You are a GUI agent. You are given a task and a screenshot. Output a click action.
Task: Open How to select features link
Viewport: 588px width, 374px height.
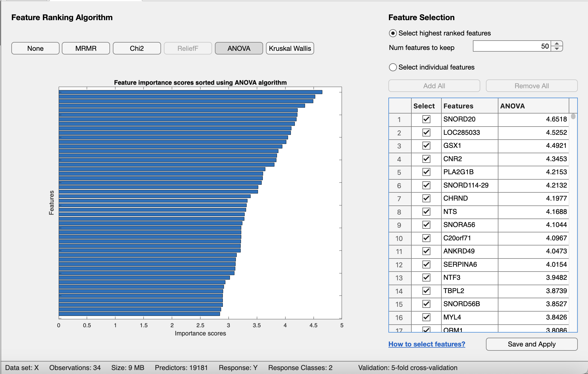tap(427, 344)
